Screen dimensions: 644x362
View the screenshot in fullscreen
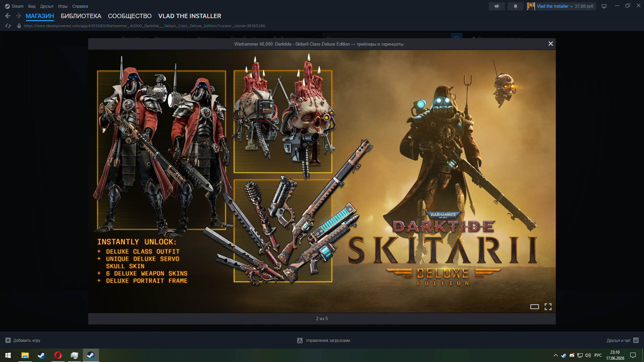[548, 307]
